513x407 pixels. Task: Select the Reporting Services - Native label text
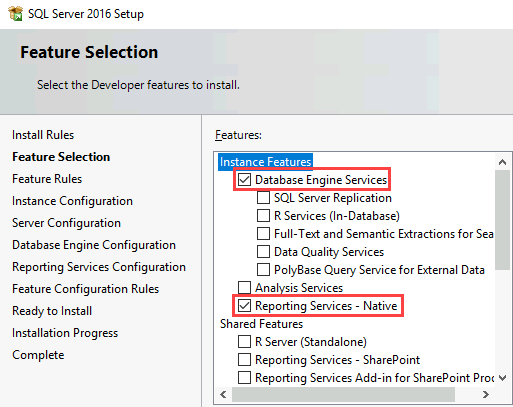point(326,306)
